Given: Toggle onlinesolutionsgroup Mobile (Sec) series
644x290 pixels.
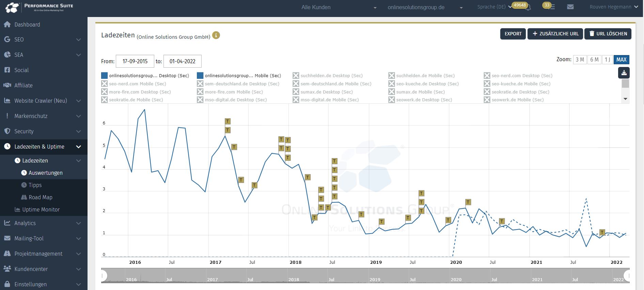Looking at the screenshot, I should pos(239,75).
